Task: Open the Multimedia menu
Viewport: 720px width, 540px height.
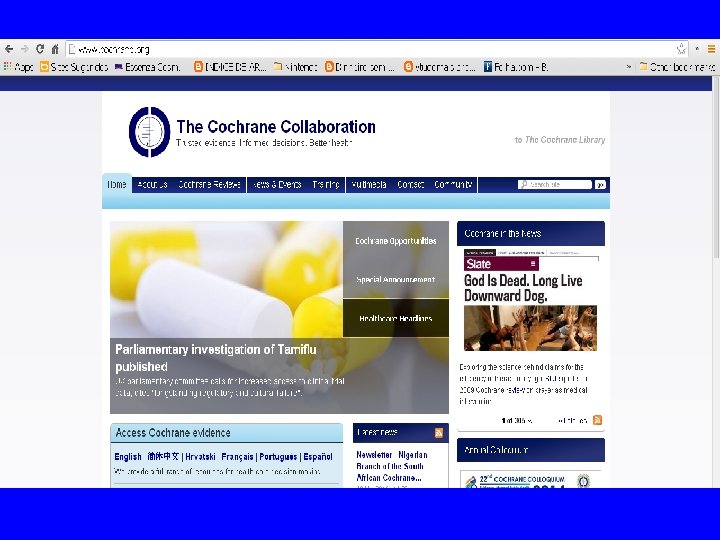Action: coord(369,185)
